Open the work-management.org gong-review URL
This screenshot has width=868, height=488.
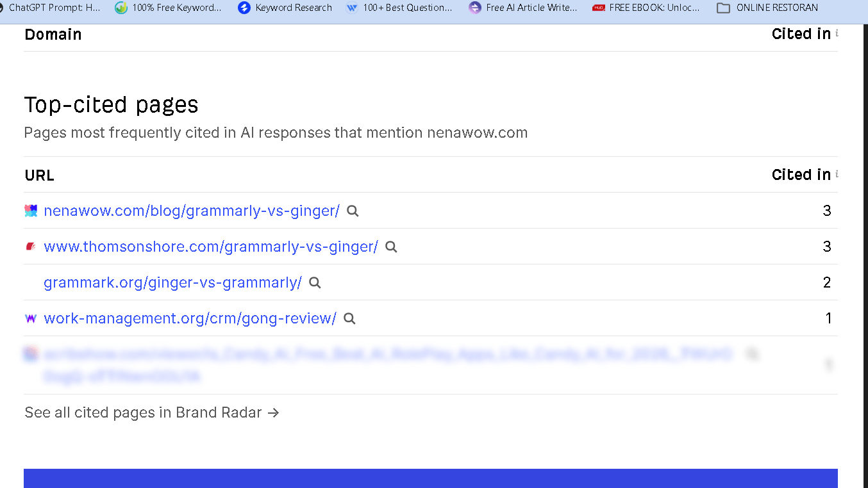(190, 318)
